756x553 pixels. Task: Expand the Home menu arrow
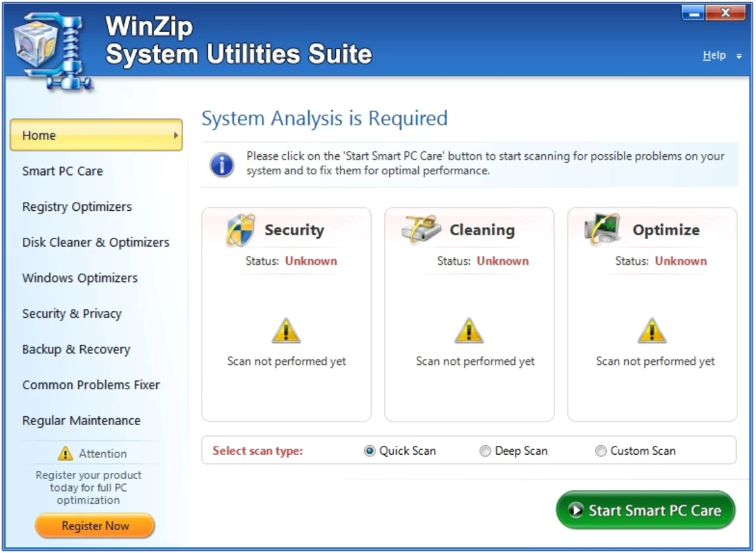176,135
